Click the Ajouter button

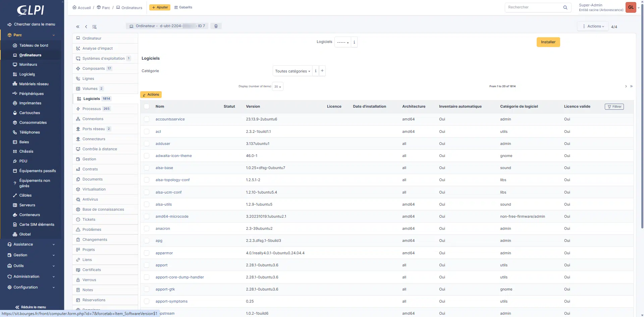tap(160, 7)
